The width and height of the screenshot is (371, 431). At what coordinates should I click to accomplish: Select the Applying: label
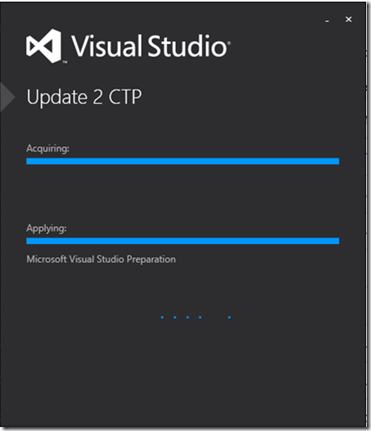tap(47, 228)
